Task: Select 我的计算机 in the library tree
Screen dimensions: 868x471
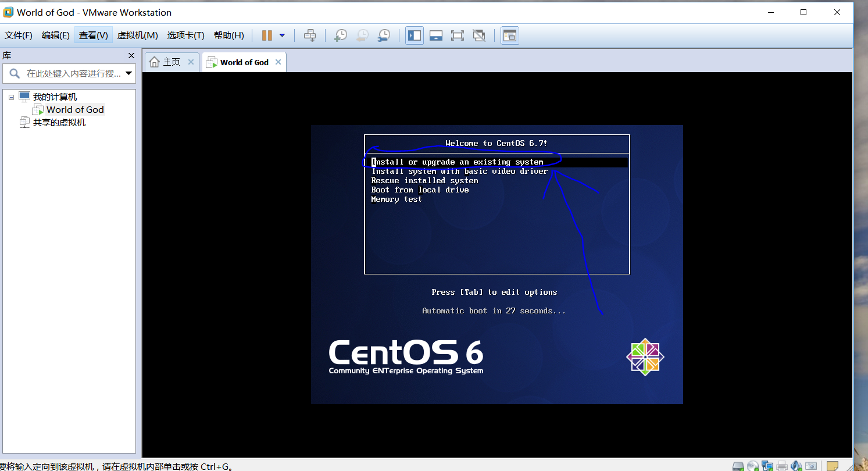Action: [55, 97]
